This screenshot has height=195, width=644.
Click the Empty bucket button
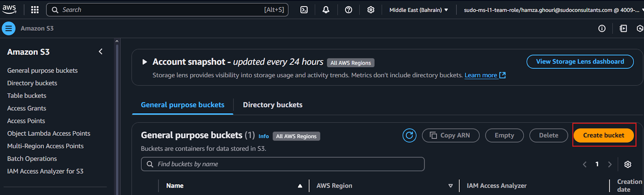click(504, 135)
